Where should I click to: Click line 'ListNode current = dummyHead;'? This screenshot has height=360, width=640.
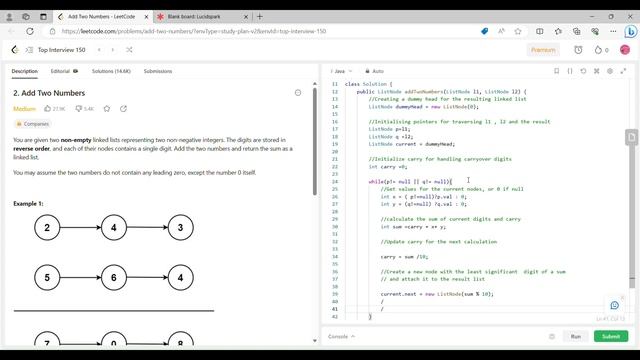coord(411,144)
